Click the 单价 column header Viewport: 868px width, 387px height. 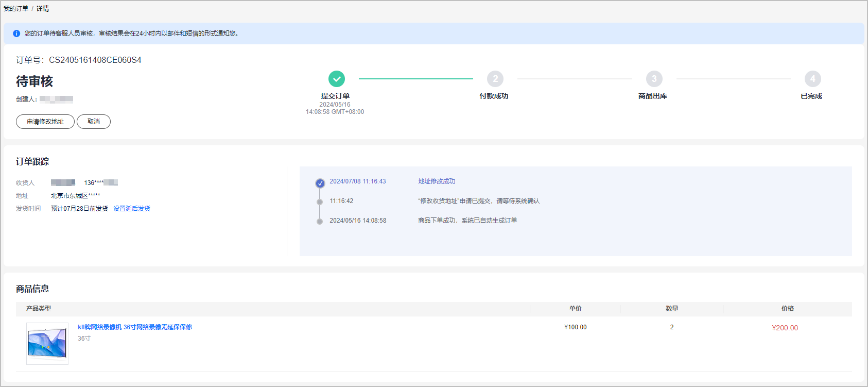click(x=575, y=309)
